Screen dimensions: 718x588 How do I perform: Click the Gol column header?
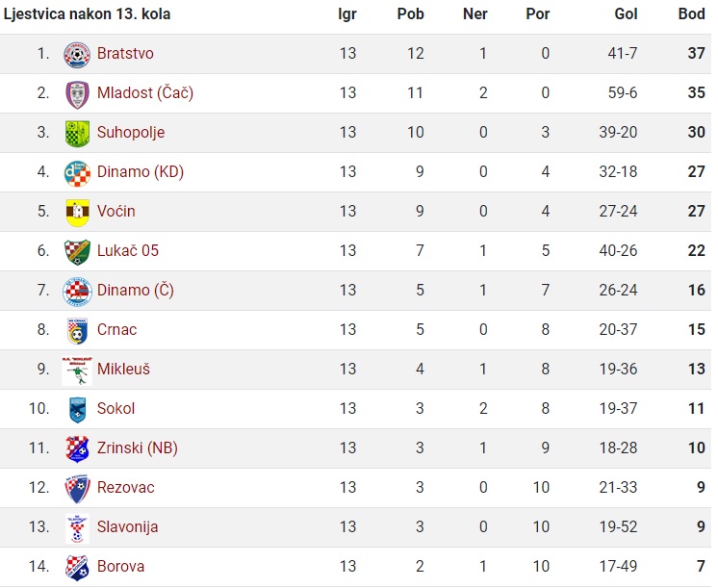tap(626, 14)
